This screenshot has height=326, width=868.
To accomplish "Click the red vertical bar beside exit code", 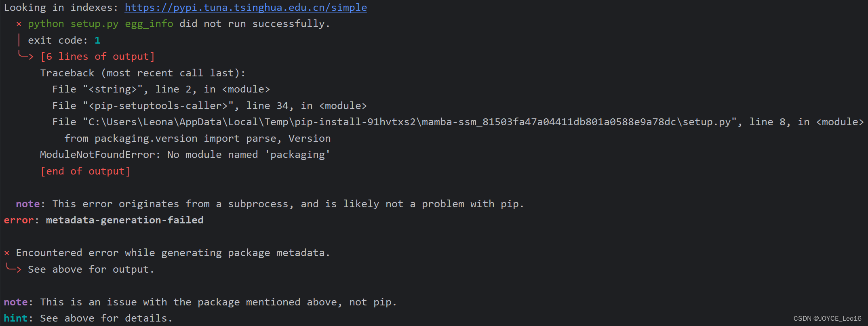I will point(19,40).
